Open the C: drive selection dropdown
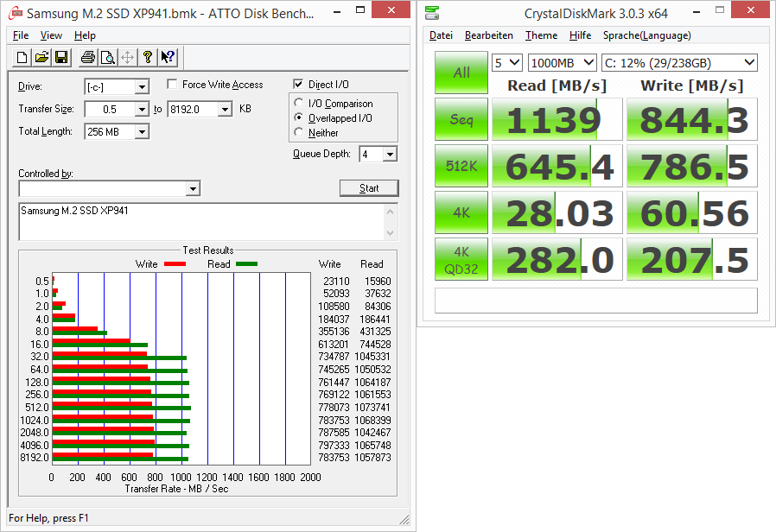776x532 pixels. [679, 63]
